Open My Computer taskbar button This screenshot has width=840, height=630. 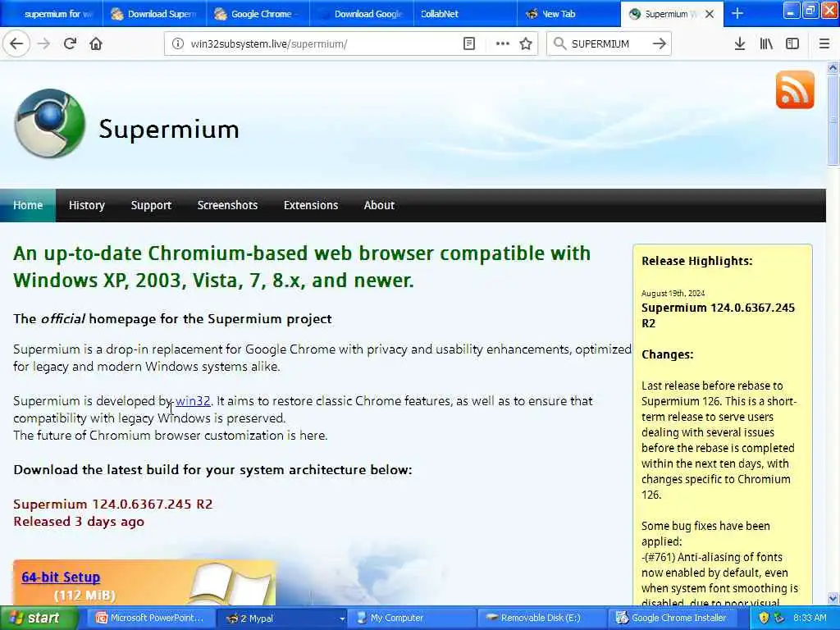point(412,618)
